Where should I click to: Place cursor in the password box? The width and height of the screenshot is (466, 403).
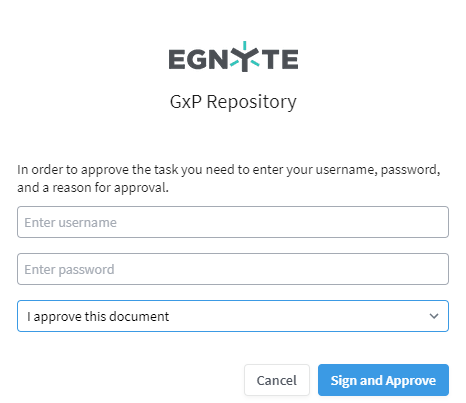233,269
